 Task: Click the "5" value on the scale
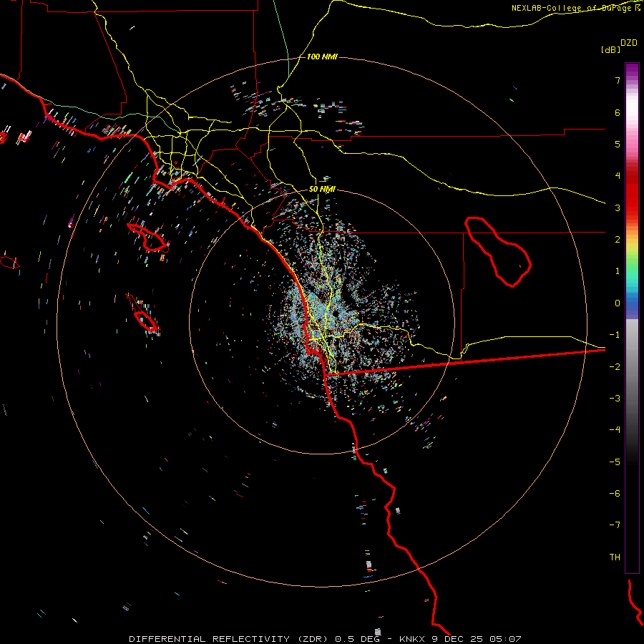pos(618,144)
